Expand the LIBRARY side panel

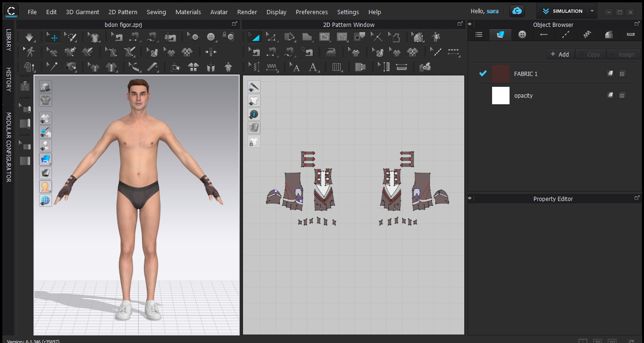[x=8, y=40]
